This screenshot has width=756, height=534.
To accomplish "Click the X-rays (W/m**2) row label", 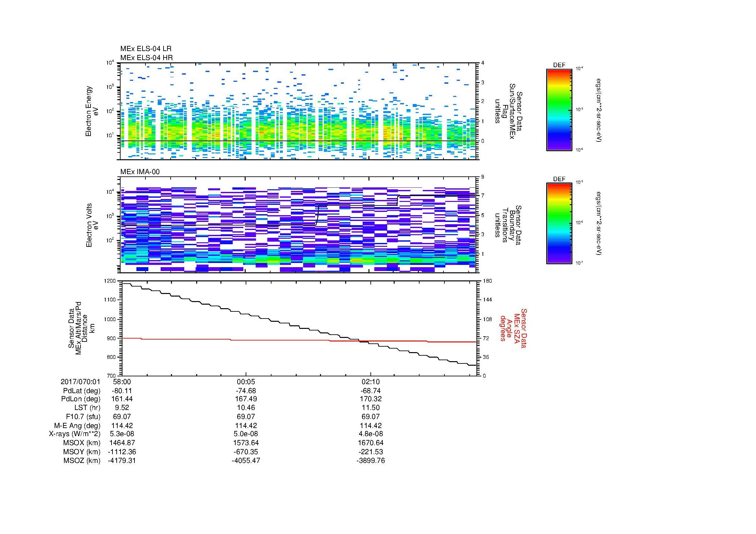I will coord(74,434).
